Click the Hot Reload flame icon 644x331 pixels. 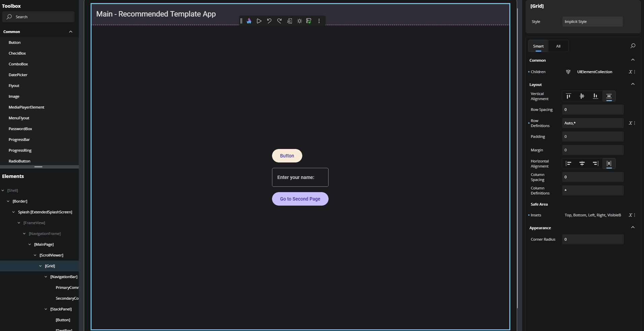[249, 21]
